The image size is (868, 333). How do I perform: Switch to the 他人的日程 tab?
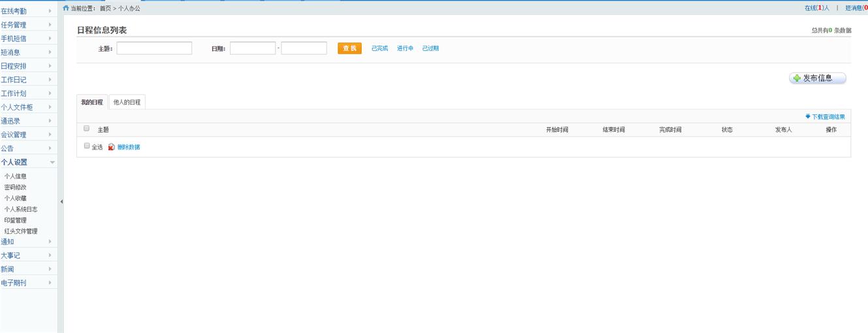click(127, 103)
